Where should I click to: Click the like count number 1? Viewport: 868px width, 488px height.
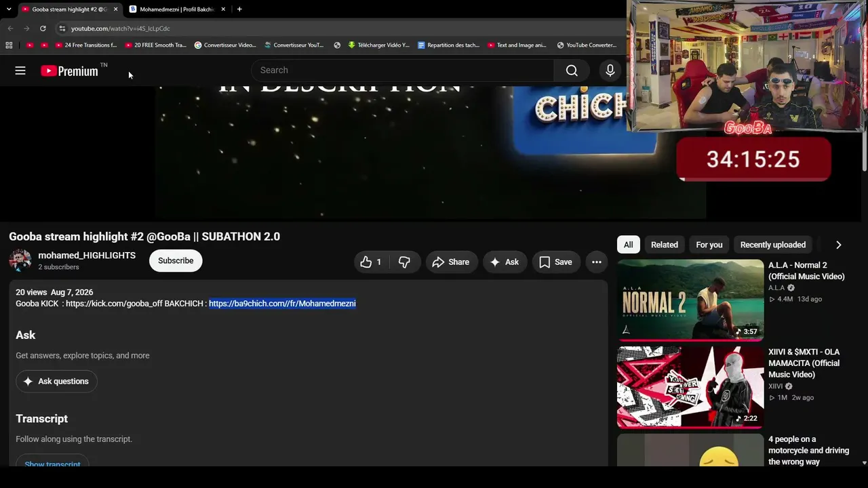379,262
